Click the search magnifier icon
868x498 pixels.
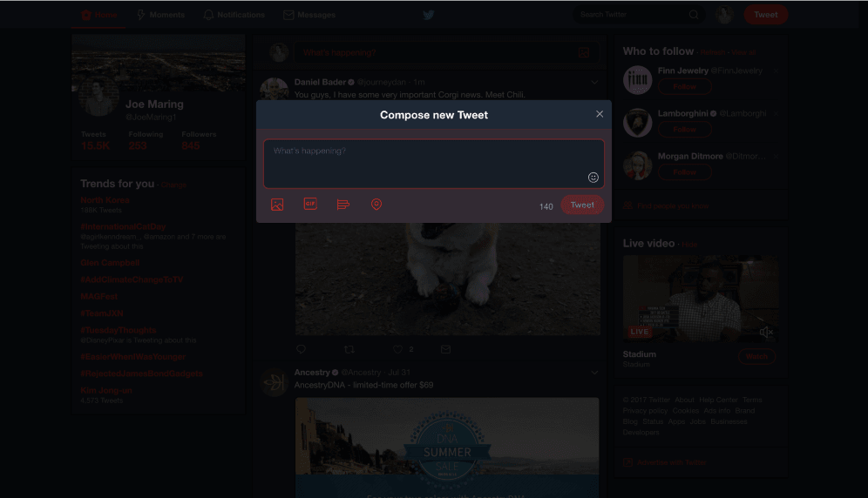(694, 15)
